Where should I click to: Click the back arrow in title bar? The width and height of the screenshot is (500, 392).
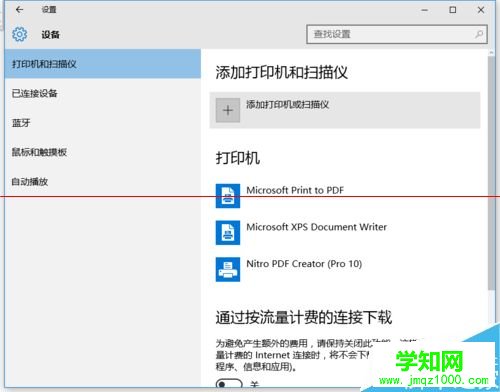click(x=19, y=10)
